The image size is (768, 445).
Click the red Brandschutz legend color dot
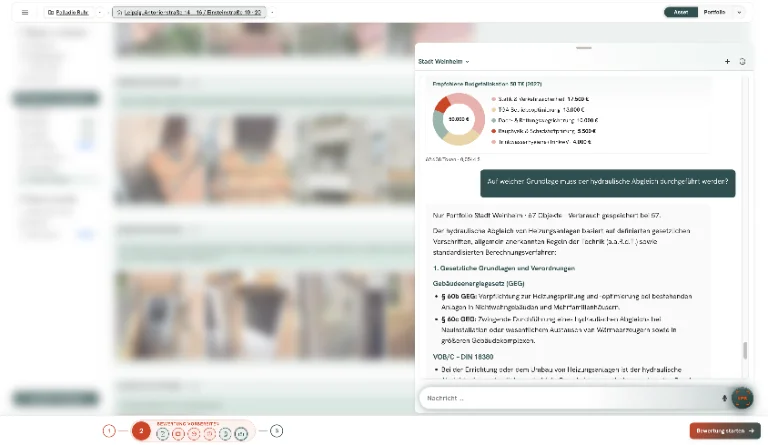coord(494,131)
